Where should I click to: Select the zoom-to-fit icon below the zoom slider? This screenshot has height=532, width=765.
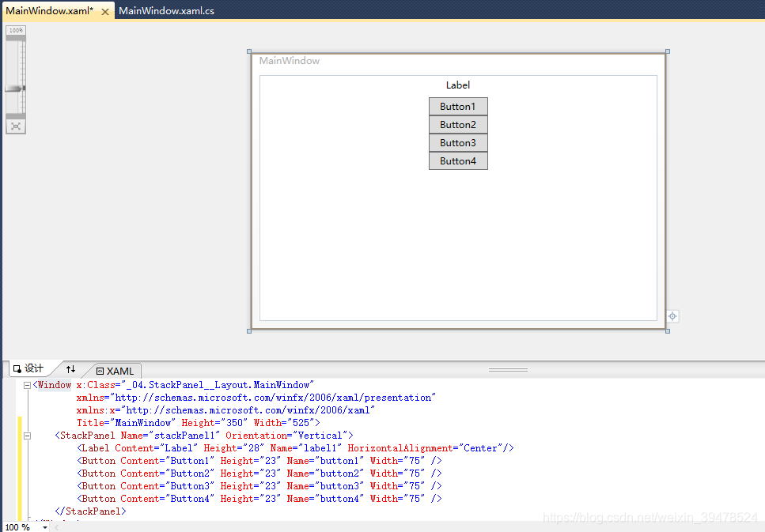(16, 125)
